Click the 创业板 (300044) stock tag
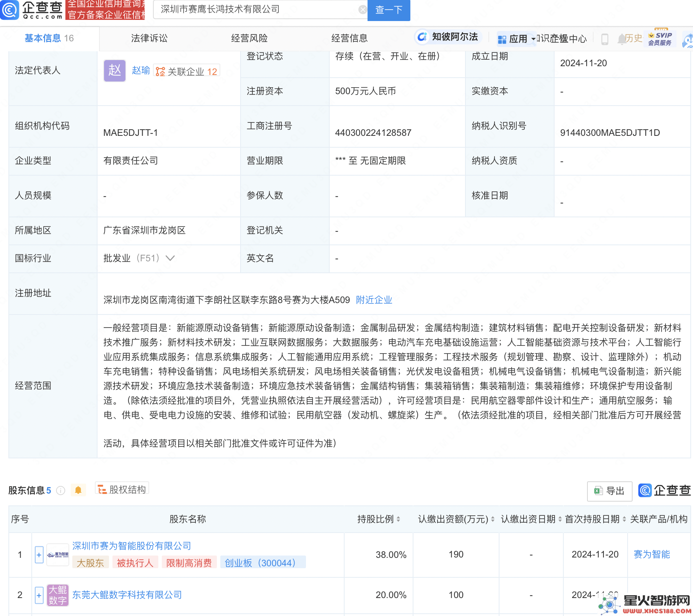This screenshot has width=693, height=616. [263, 563]
